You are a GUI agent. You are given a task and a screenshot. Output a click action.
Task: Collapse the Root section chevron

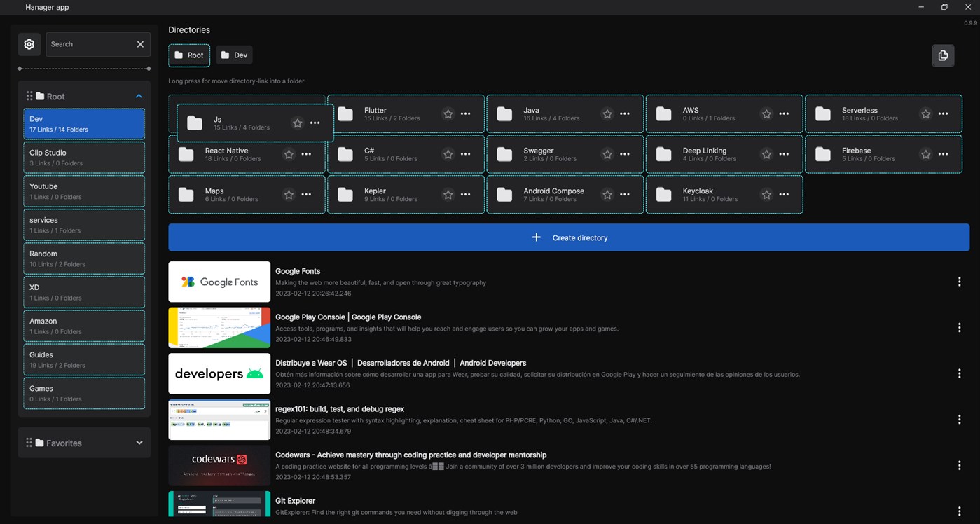coord(139,96)
